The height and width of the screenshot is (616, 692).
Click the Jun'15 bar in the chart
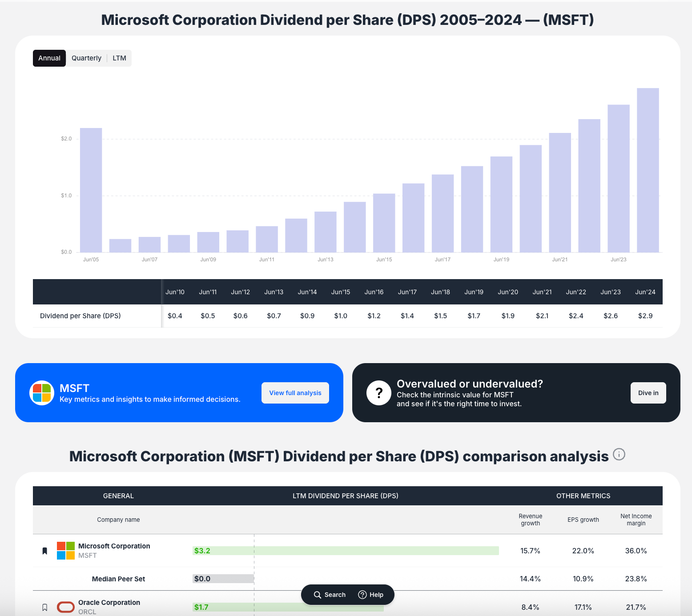pyautogui.click(x=384, y=223)
